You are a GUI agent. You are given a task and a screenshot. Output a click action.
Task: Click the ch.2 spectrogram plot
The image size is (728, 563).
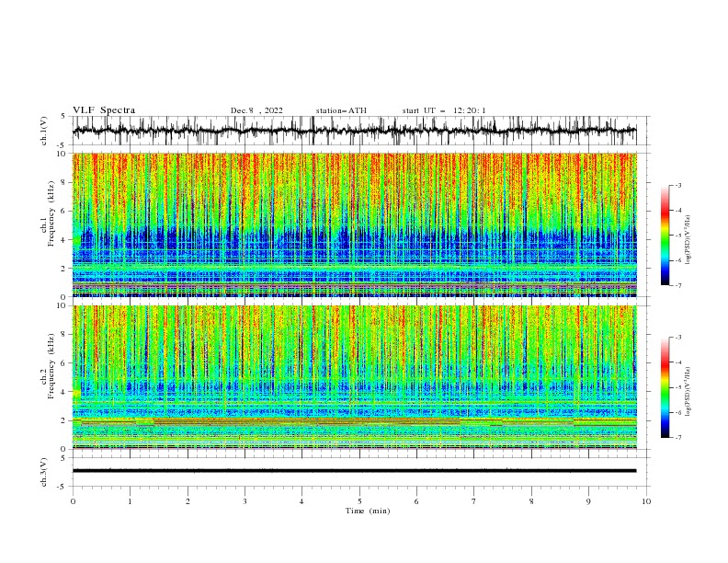tap(354, 377)
